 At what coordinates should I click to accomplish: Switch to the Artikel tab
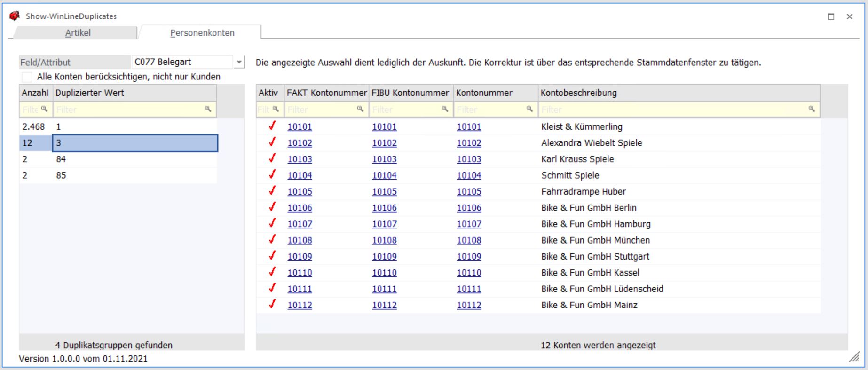[78, 33]
